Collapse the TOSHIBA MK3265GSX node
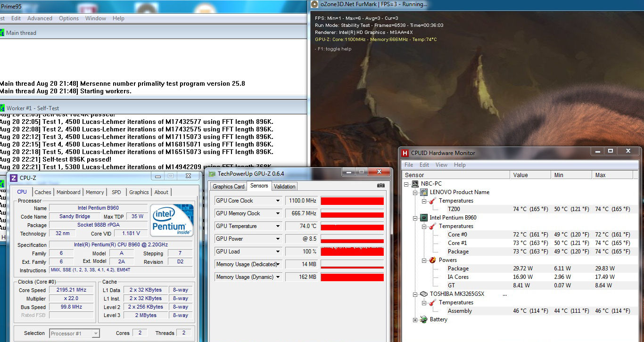Viewport: 644px width, 342px height. point(415,294)
